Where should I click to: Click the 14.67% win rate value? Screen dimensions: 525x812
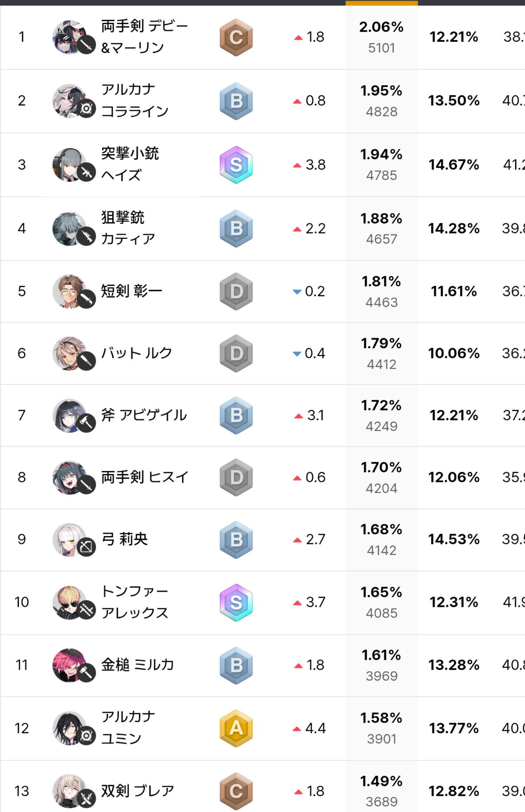pos(454,165)
